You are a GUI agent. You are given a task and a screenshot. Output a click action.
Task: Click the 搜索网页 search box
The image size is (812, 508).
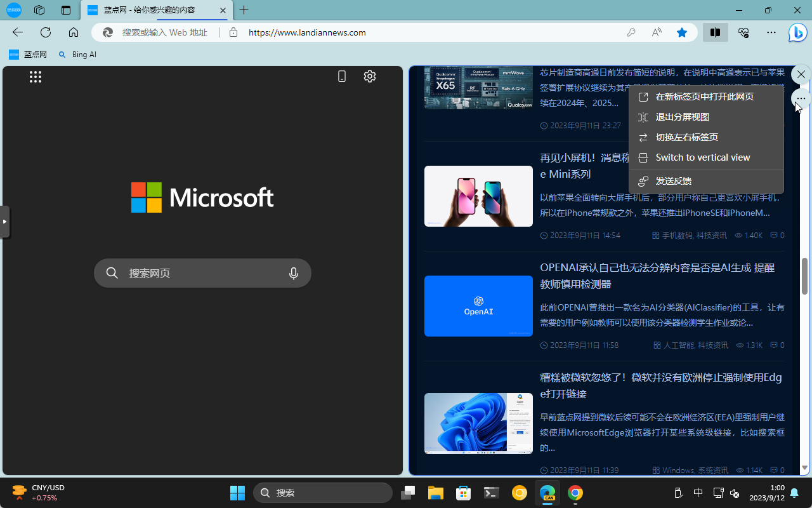[x=202, y=273]
